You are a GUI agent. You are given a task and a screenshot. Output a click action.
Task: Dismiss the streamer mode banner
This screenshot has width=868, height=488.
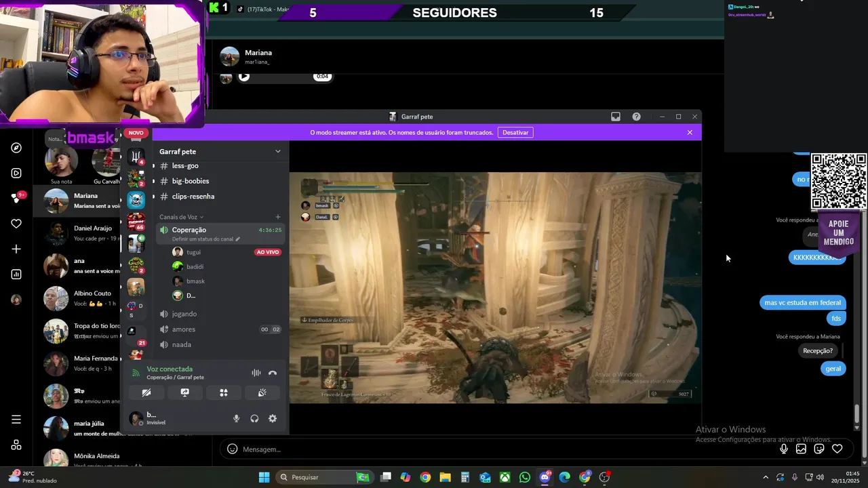coord(690,132)
